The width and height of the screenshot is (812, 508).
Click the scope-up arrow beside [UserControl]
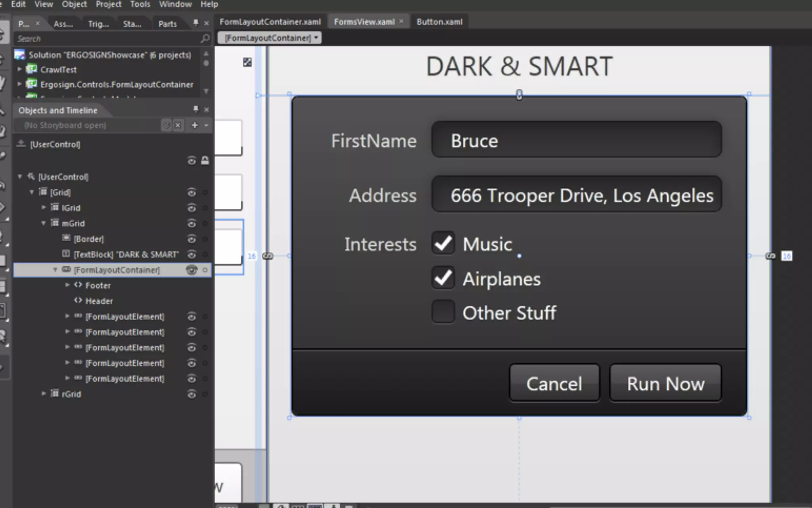point(21,144)
